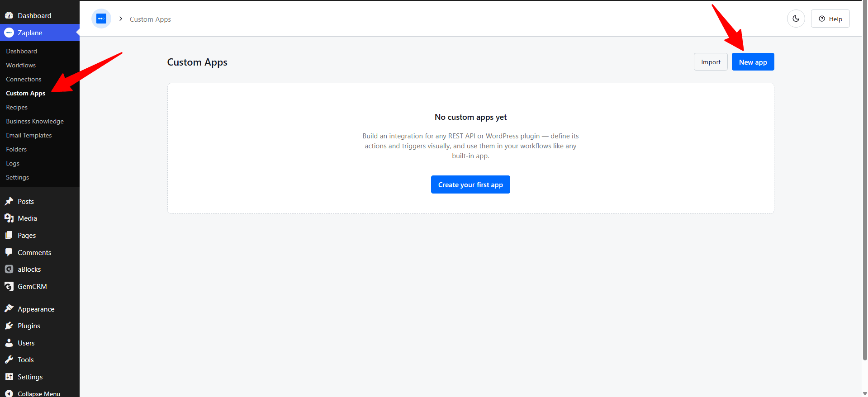Open the Posts menu label

click(x=26, y=201)
